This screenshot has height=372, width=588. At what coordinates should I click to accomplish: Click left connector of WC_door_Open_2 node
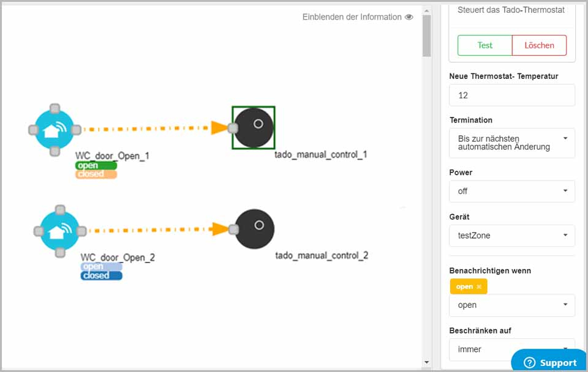pyautogui.click(x=39, y=231)
